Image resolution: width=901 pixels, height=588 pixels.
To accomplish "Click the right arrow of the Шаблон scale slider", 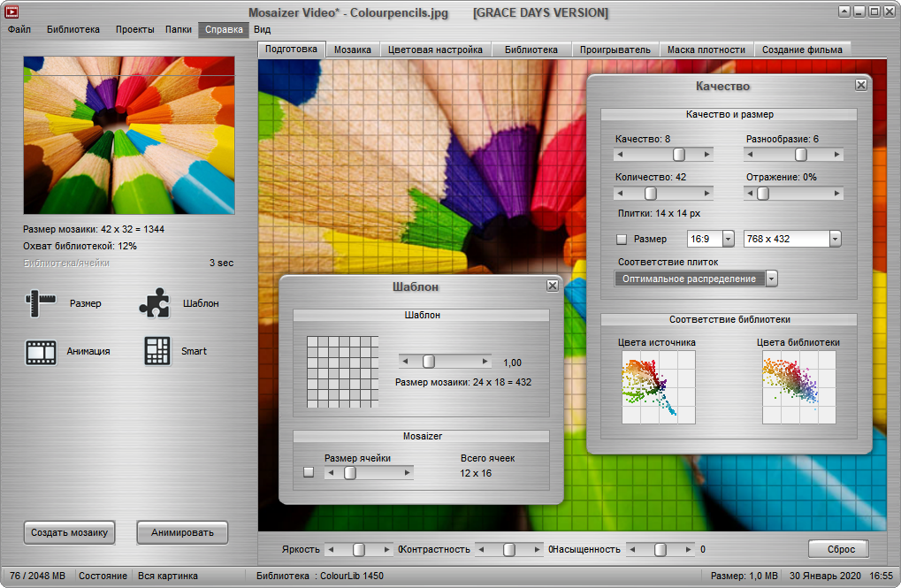I will click(x=485, y=362).
